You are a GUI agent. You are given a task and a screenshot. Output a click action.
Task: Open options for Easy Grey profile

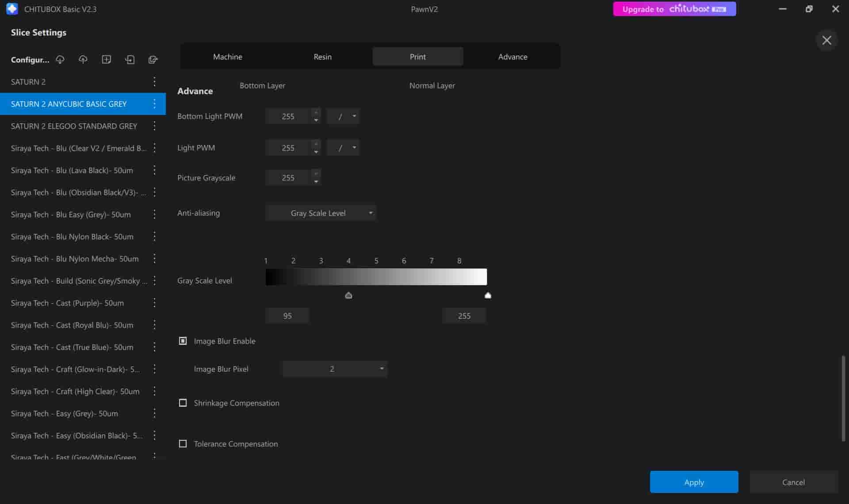tap(154, 413)
